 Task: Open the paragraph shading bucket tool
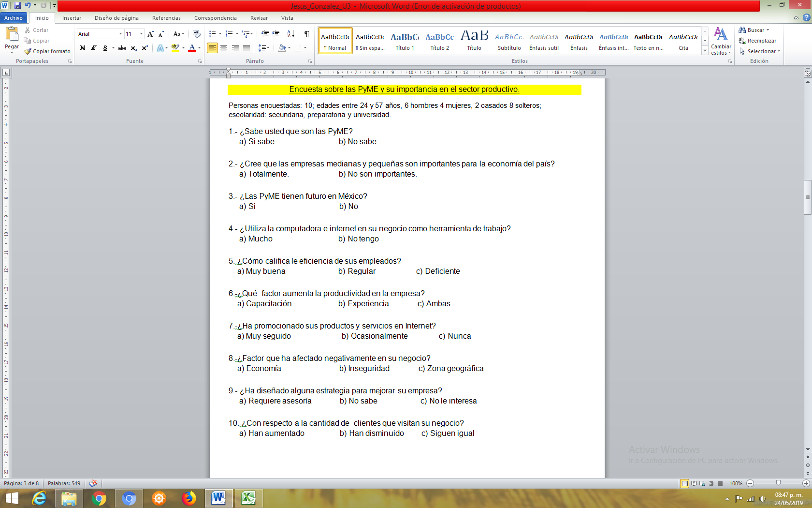tap(282, 48)
